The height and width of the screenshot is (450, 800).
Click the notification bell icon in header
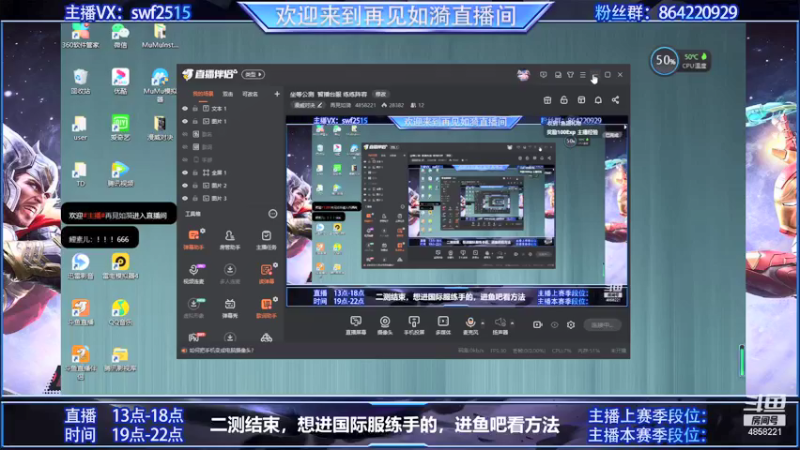point(598,100)
